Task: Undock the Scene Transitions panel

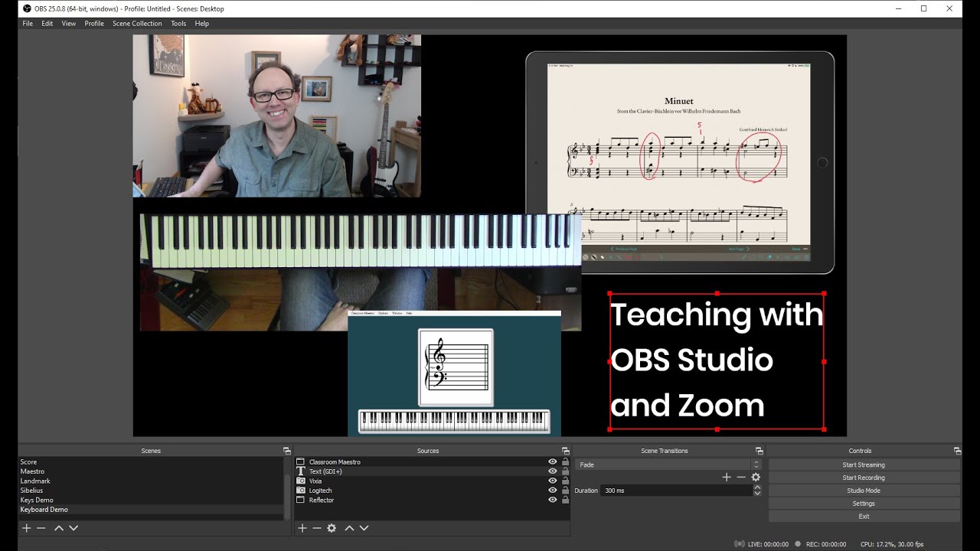Action: pos(759,451)
